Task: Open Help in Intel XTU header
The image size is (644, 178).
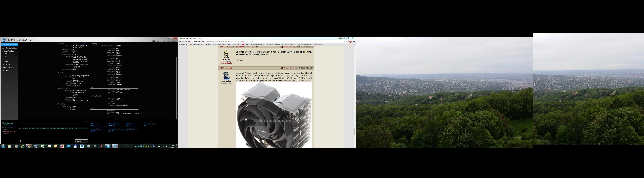Action: pos(174,41)
